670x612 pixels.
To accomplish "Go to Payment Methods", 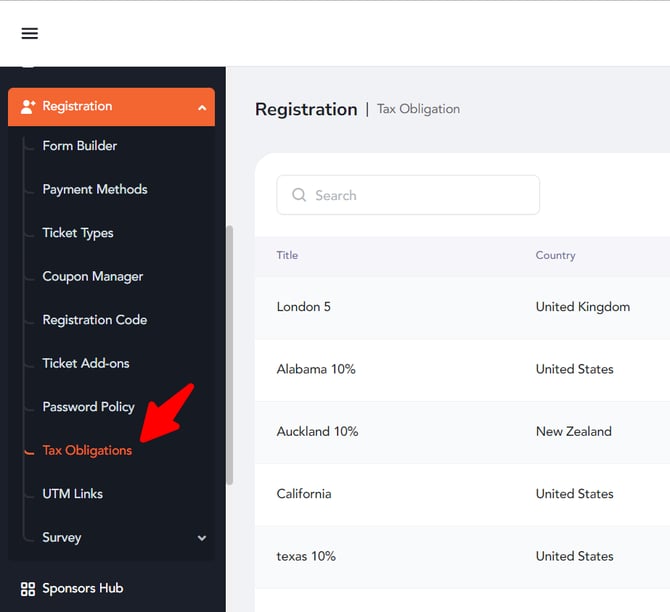I will [x=94, y=189].
